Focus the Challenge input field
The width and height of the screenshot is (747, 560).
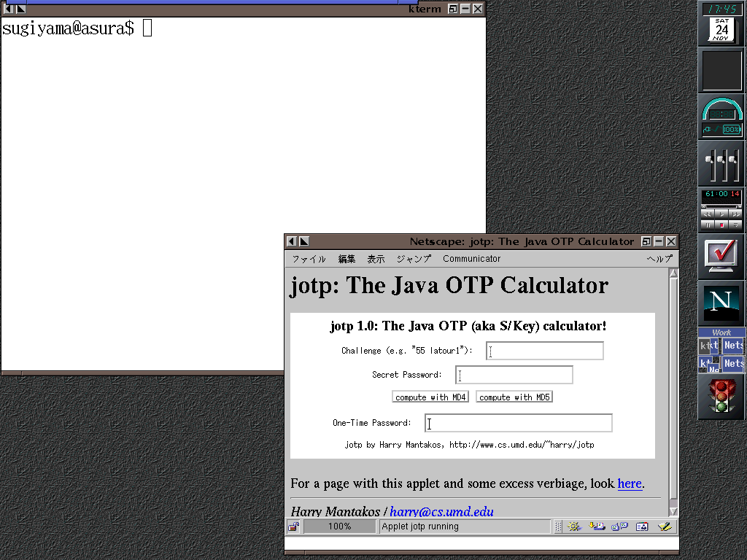coord(544,351)
